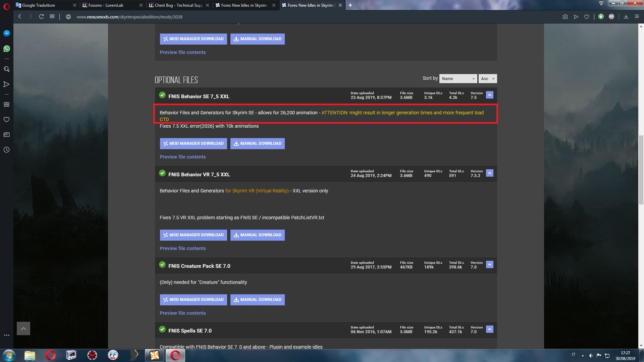The height and width of the screenshot is (362, 644).
Task: Go forward to the next page
Action: pos(31,16)
